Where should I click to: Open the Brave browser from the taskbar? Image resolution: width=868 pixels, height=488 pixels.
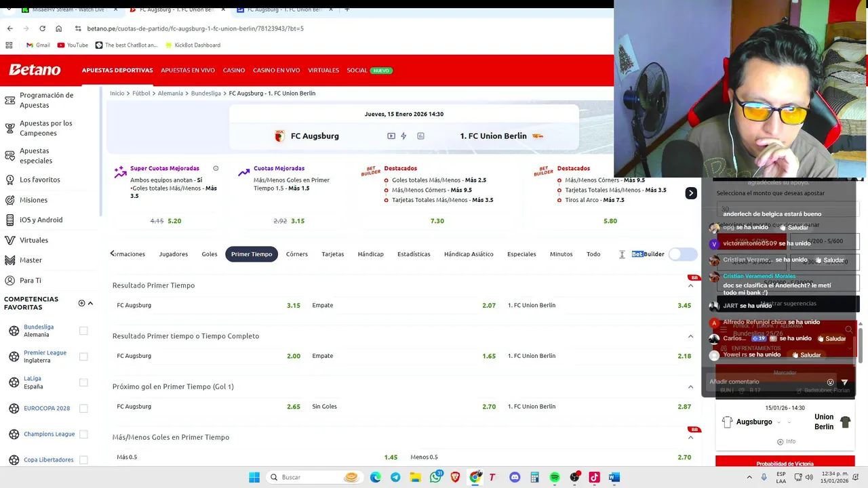point(455,477)
